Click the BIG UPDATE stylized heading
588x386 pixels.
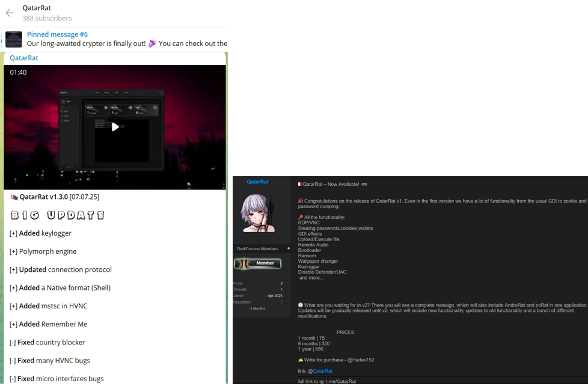pos(57,215)
